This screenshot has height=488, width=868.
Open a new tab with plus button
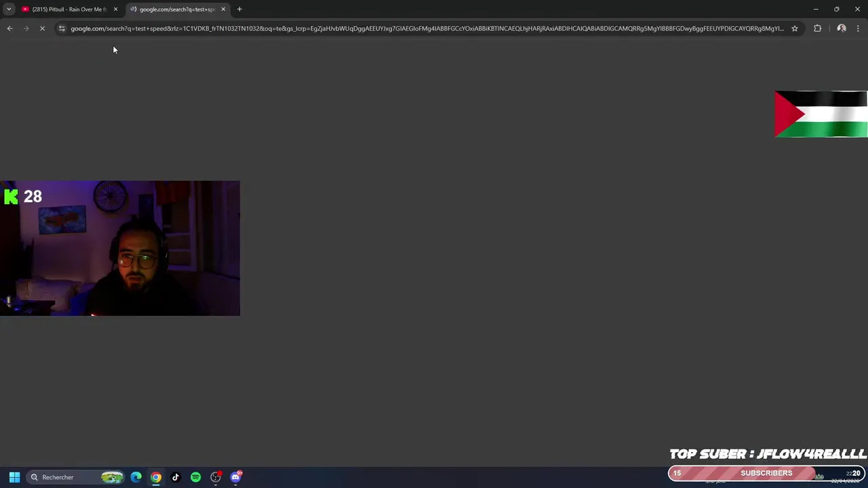pos(239,9)
